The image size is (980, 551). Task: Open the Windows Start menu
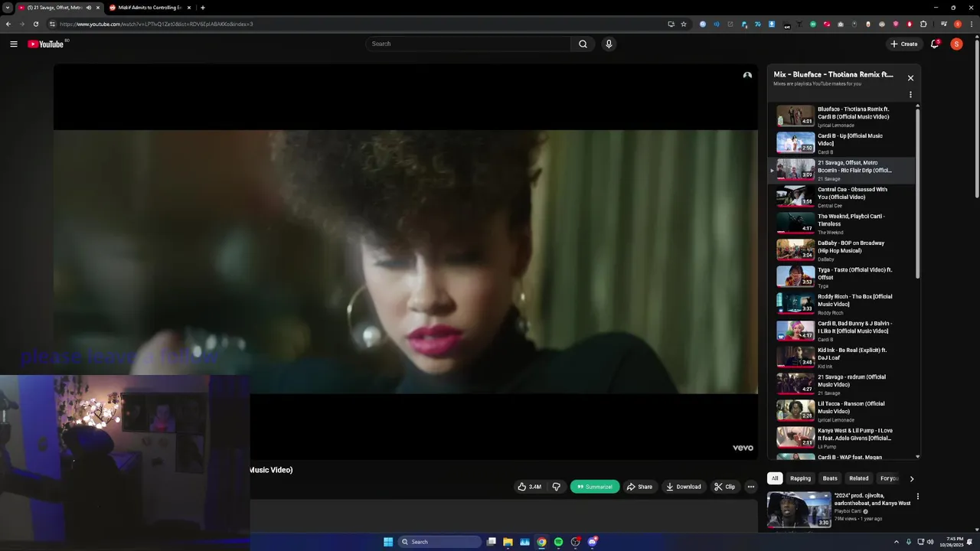tap(388, 542)
